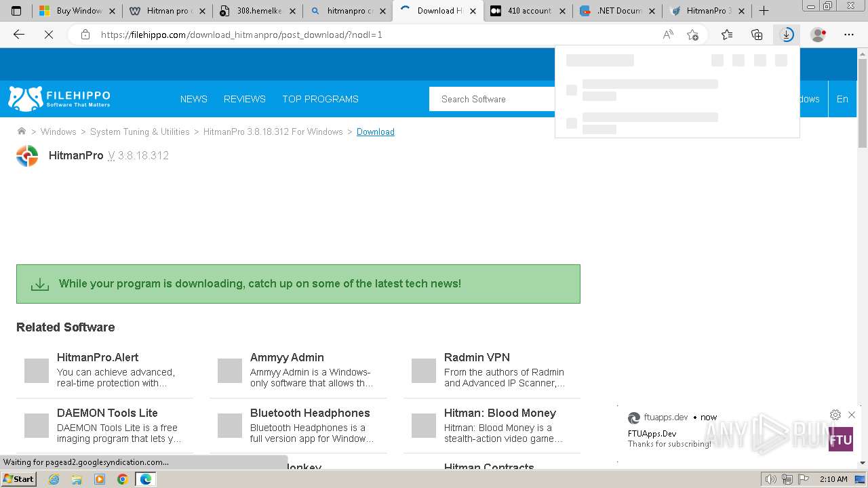This screenshot has height=488, width=868.
Task: Click System Tuning & Utilities breadcrumb
Action: click(140, 131)
